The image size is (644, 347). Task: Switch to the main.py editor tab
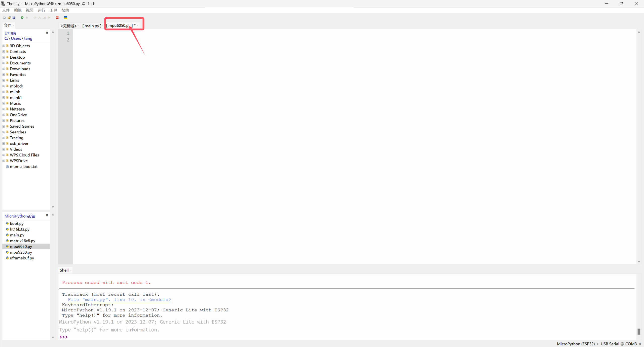click(x=92, y=26)
